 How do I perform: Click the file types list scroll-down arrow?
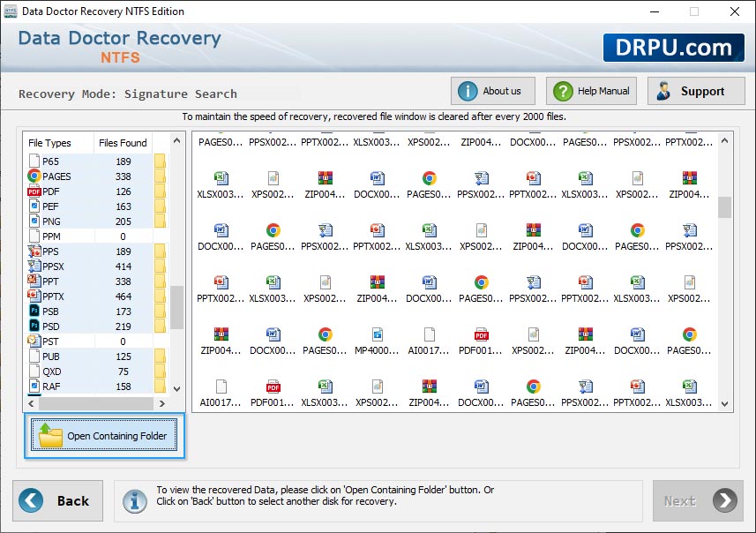pos(177,389)
